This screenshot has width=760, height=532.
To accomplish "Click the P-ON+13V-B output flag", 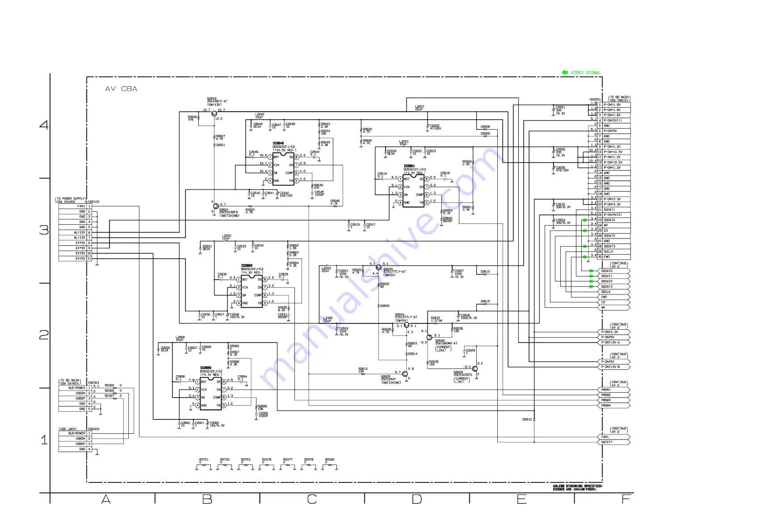I will (614, 367).
